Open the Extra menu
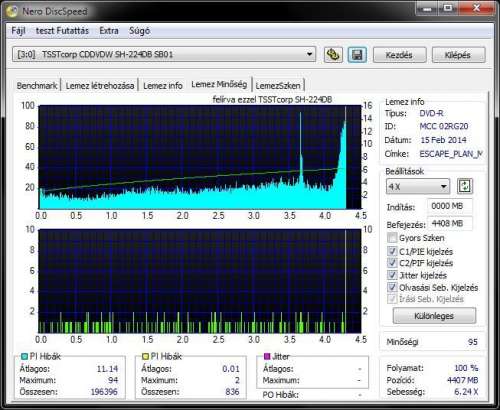 pyautogui.click(x=109, y=31)
